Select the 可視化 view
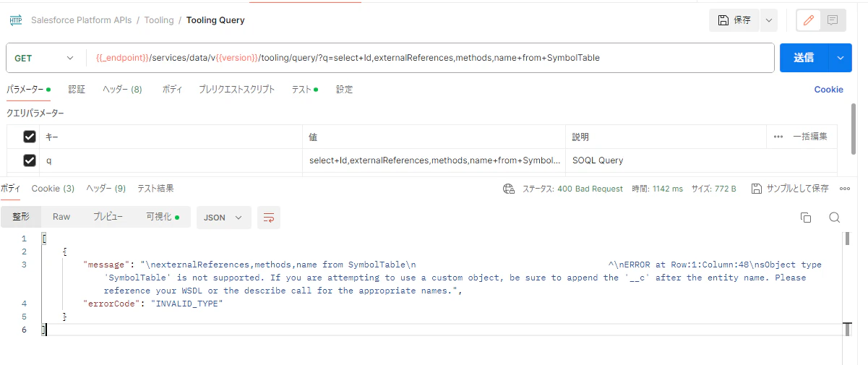This screenshot has height=365, width=868. [x=163, y=217]
